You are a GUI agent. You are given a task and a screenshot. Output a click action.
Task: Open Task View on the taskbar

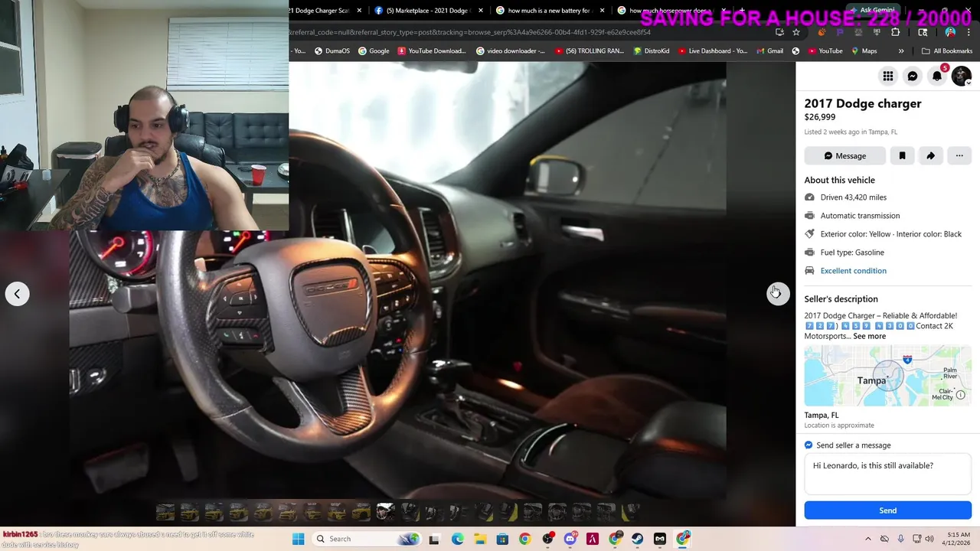434,539
